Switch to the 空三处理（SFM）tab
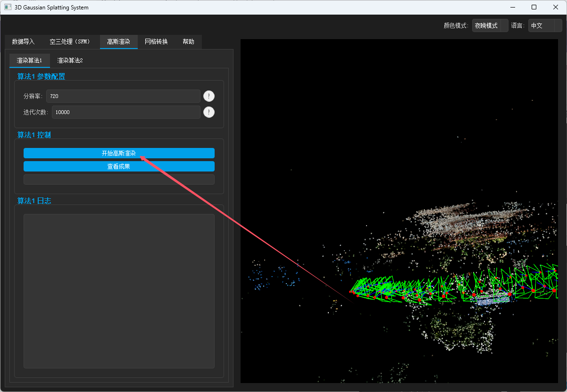567x392 pixels. 71,41
